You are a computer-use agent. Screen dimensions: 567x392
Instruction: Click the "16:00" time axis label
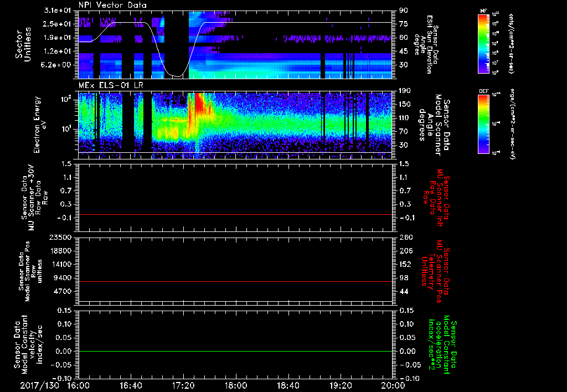79,385
